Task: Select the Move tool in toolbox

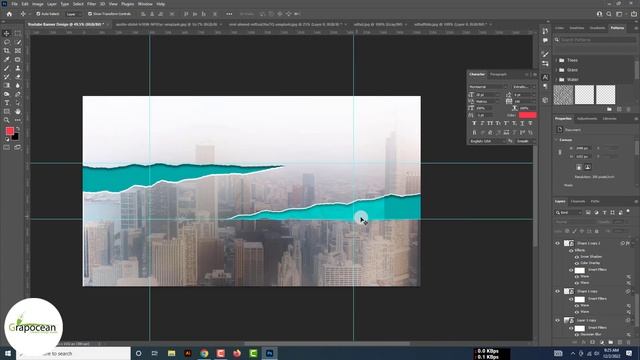Action: pyautogui.click(x=7, y=33)
